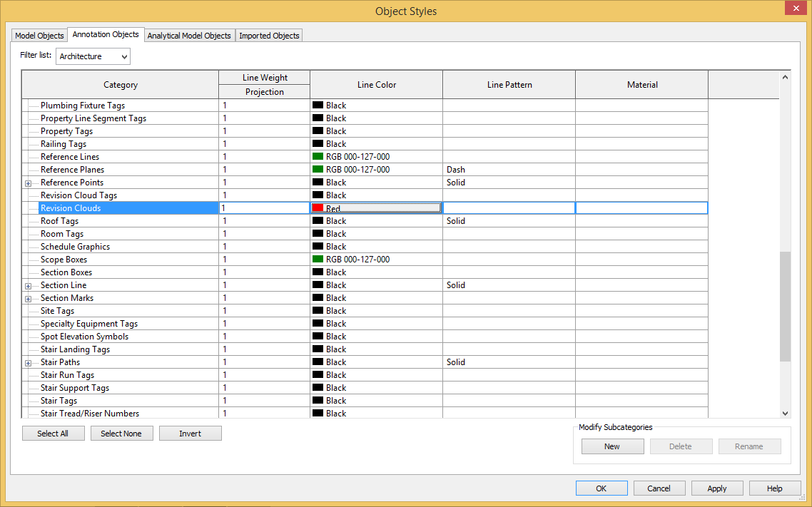Viewport: 812px width, 507px height.
Task: Click Reference Lines green line color
Action: pos(376,157)
